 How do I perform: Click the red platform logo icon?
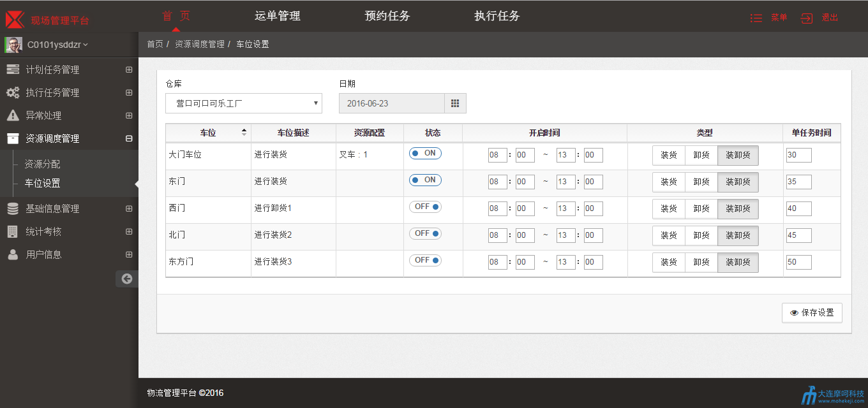[x=15, y=19]
